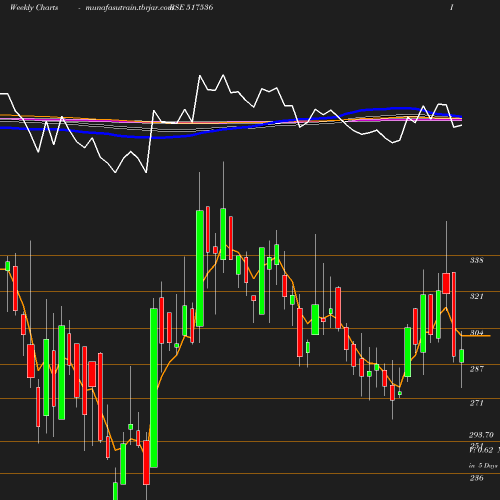500x500 pixels.
Task: Click the "BSE 517536" symbol label
Action: [x=192, y=7]
